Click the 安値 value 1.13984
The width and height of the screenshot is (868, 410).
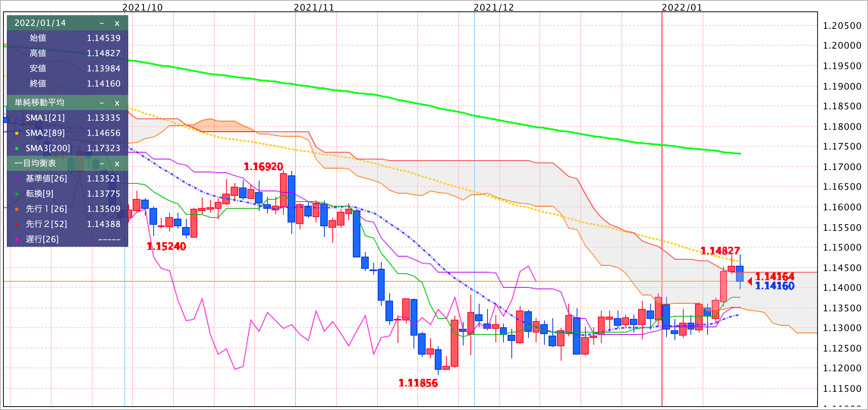click(x=104, y=68)
